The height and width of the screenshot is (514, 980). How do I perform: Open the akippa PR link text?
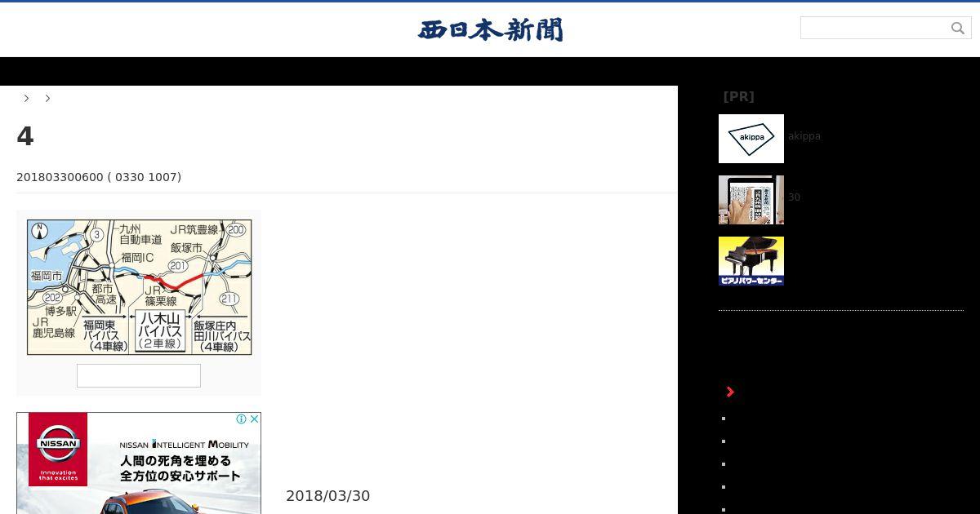click(x=804, y=136)
